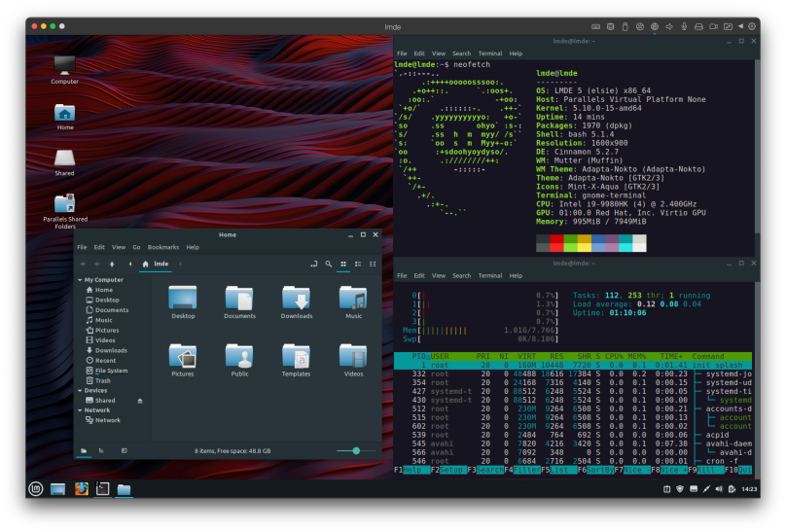786x532 pixels.
Task: Open the Go menu in file manager
Action: [x=136, y=247]
